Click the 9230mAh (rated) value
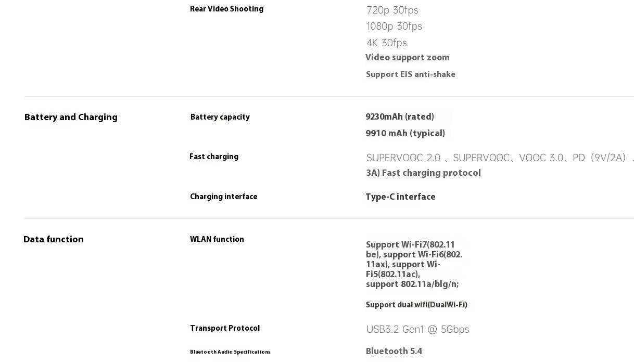This screenshot has height=364, width=634. click(x=400, y=116)
